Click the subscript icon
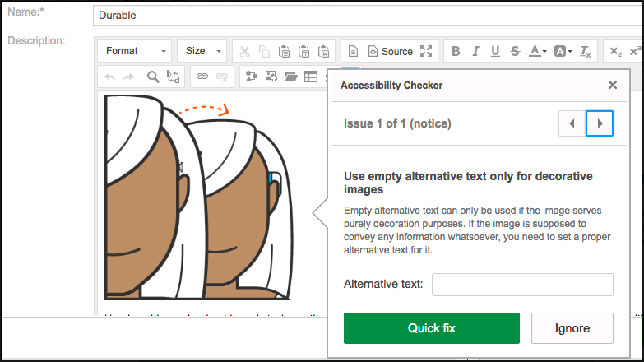 (615, 51)
